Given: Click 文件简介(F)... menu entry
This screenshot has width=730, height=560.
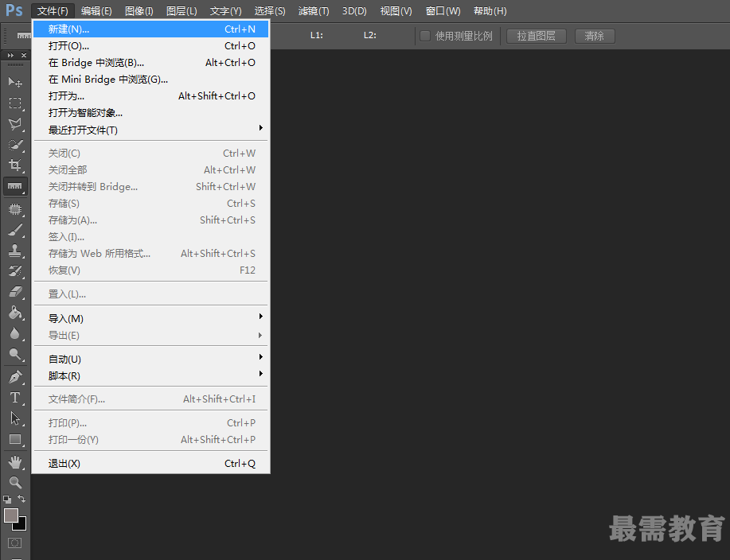Looking at the screenshot, I should [150, 399].
